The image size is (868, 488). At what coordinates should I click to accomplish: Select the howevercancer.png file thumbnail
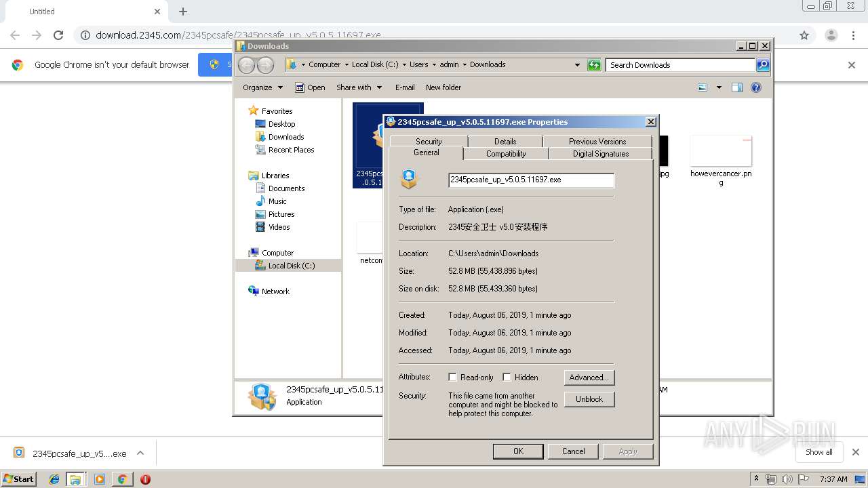tap(721, 150)
